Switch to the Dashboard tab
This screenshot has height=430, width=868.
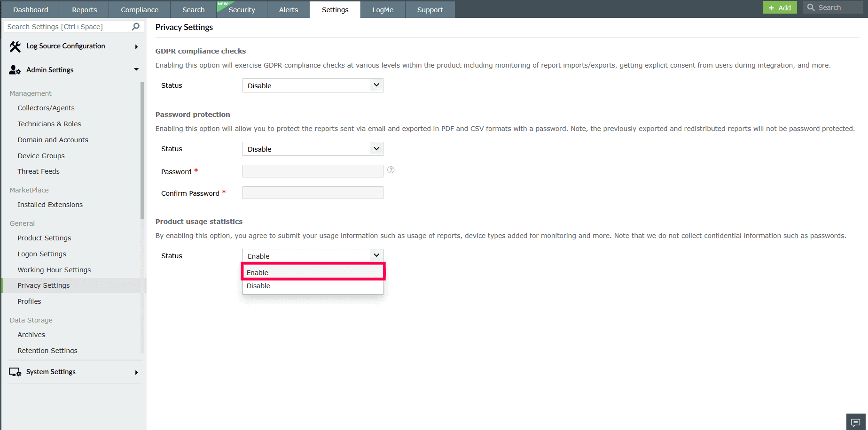click(x=31, y=9)
